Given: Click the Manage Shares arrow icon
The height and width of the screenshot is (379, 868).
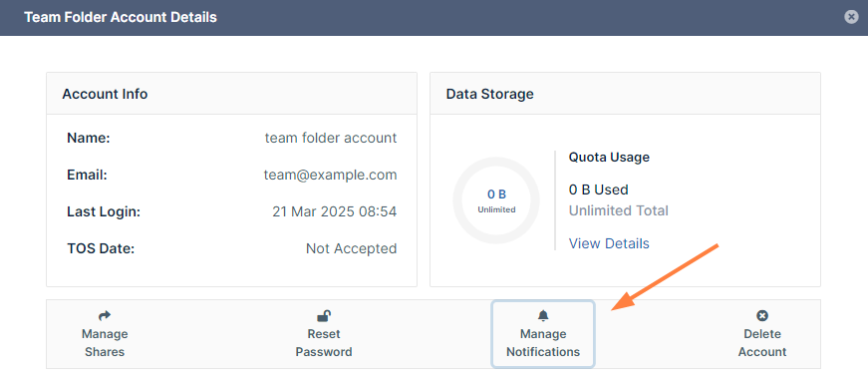Looking at the screenshot, I should tap(105, 316).
